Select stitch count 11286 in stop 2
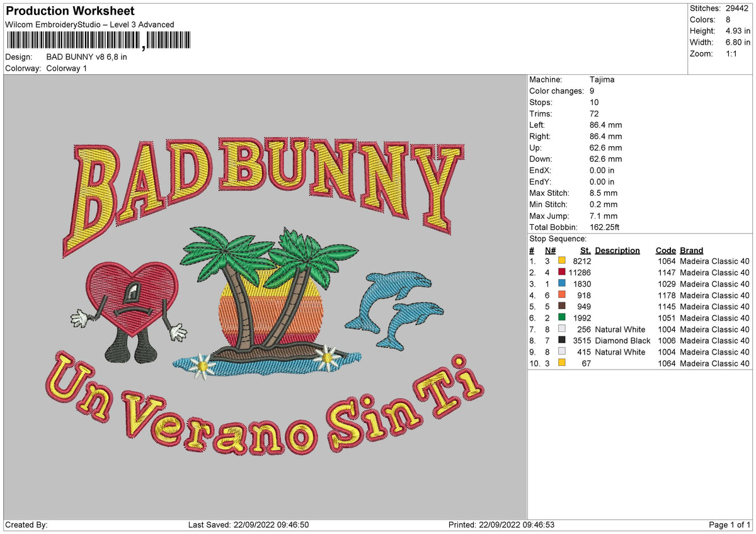Viewport: 756px width, 534px height. [580, 272]
